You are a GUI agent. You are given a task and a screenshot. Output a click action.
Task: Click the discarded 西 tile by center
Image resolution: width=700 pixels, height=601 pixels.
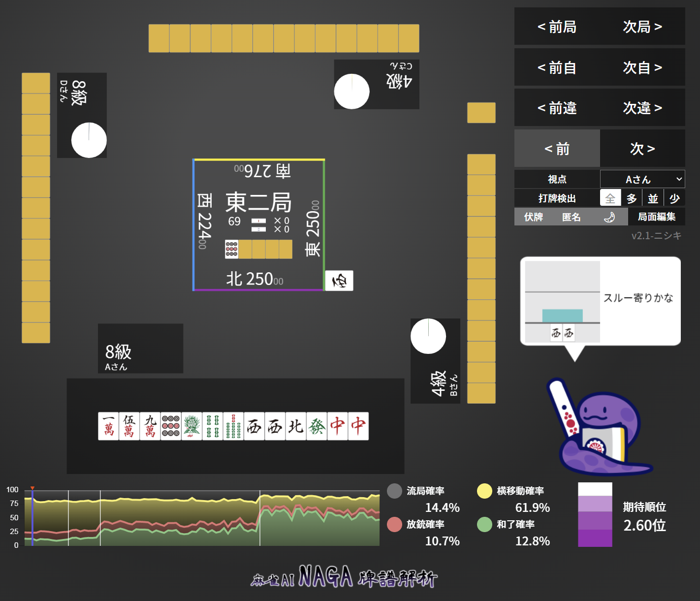click(x=339, y=281)
